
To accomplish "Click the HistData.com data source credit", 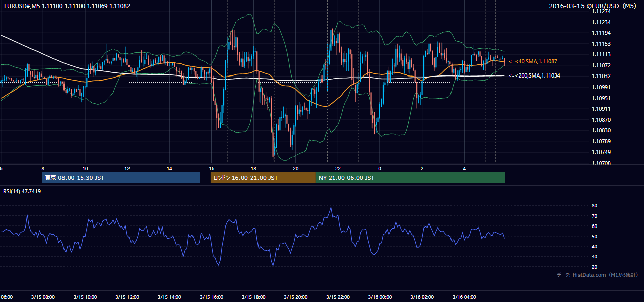I will 597,275.
